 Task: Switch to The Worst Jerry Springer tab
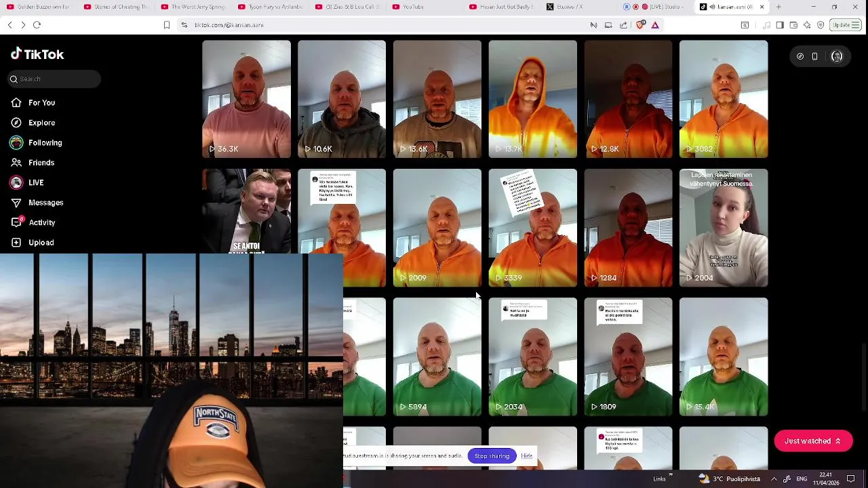click(x=193, y=7)
